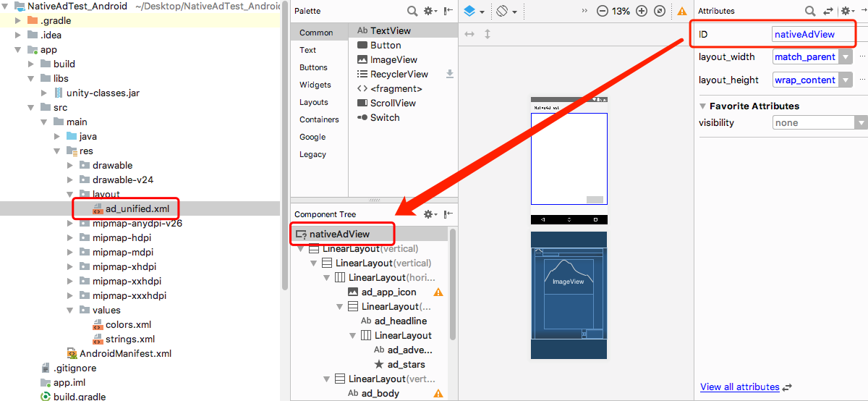The image size is (868, 401).
Task: Open the Palette gear settings menu
Action: (430, 11)
